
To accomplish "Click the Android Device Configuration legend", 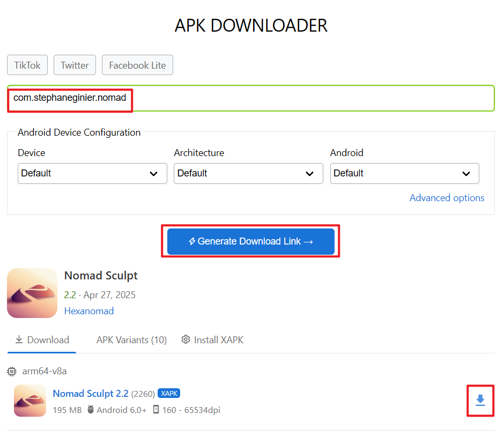I will (79, 132).
